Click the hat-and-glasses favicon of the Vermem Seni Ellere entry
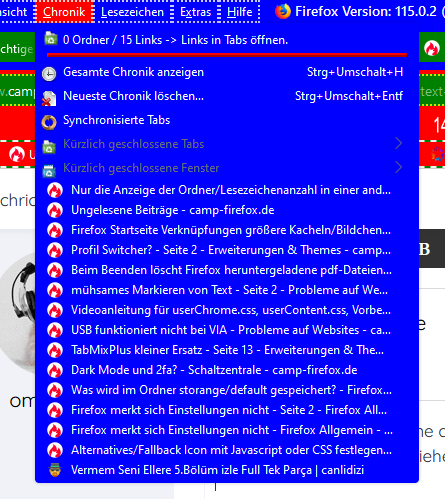 click(x=55, y=470)
